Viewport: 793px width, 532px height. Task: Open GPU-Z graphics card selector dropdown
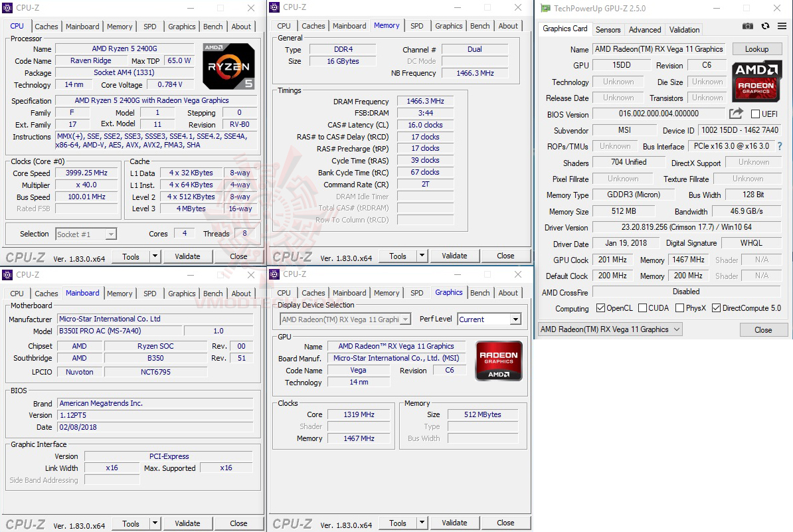coord(610,329)
